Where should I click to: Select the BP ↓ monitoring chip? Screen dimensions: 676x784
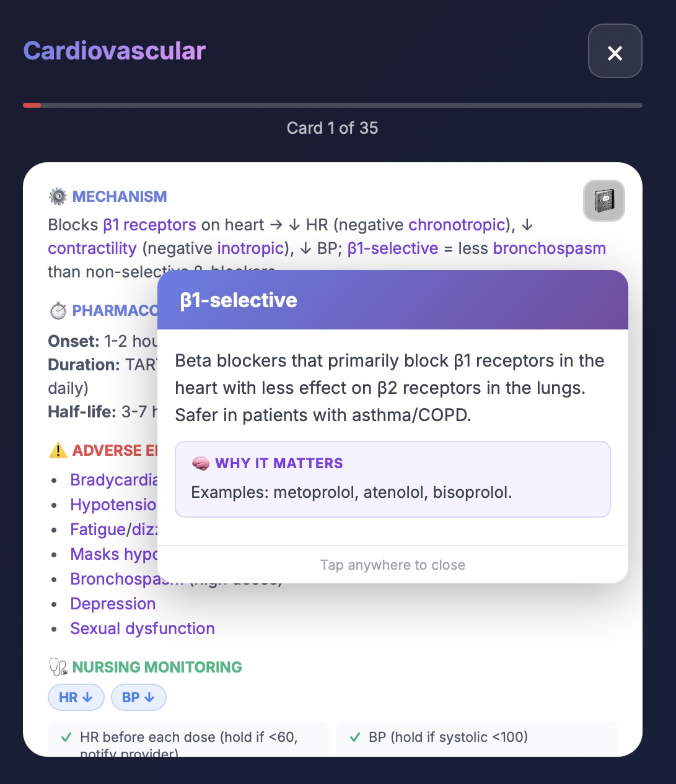(139, 697)
